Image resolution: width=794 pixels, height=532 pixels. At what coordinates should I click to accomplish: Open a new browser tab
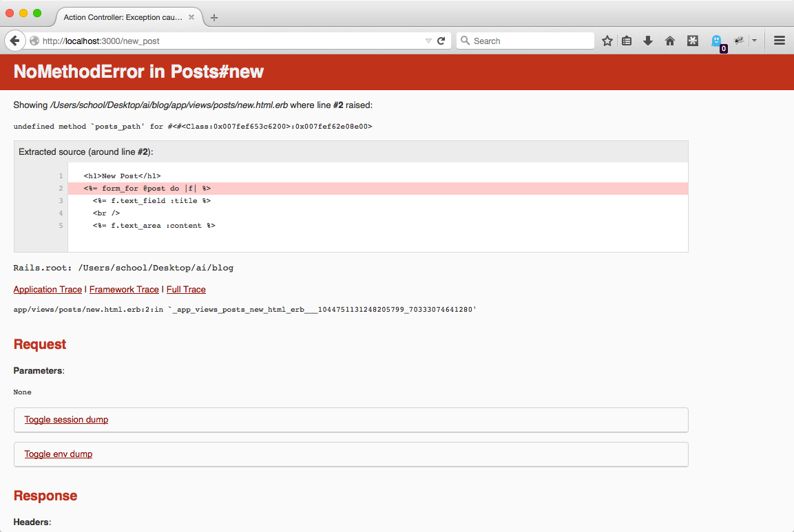214,17
